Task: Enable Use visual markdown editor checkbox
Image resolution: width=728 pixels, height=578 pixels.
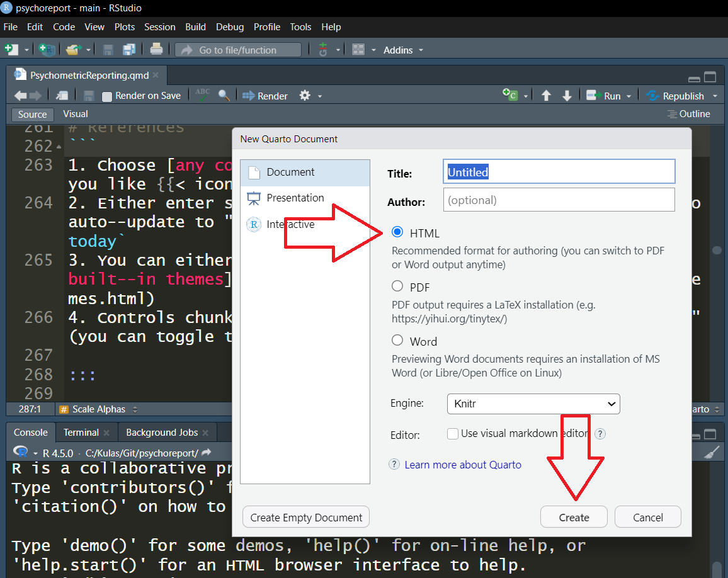Action: click(452, 433)
